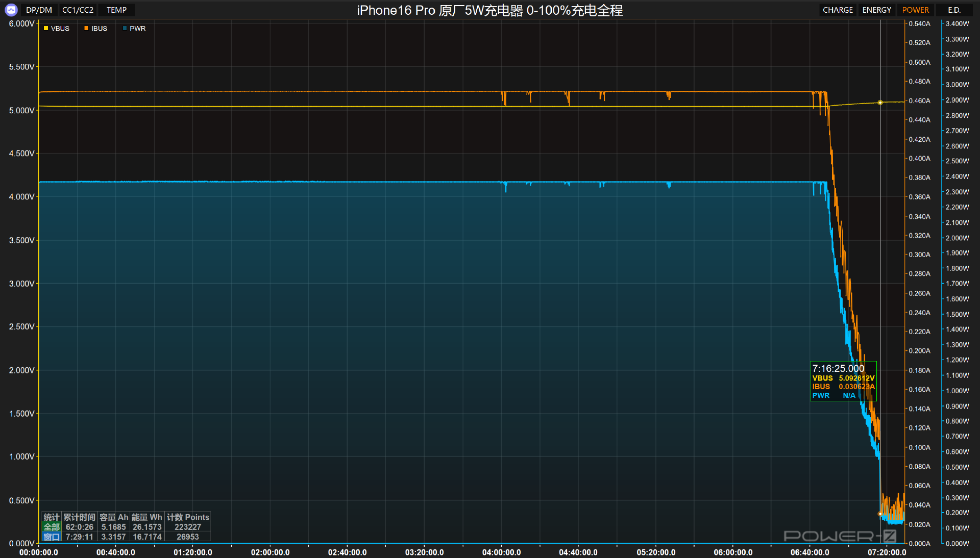
Task: Click the 0.460A current axis label
Action: 919,100
